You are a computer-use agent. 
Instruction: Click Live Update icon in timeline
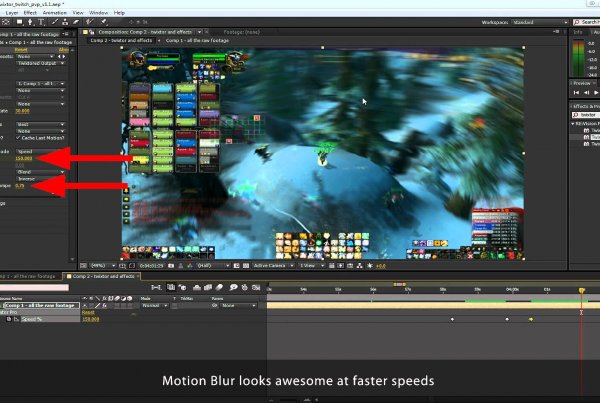pos(171,287)
